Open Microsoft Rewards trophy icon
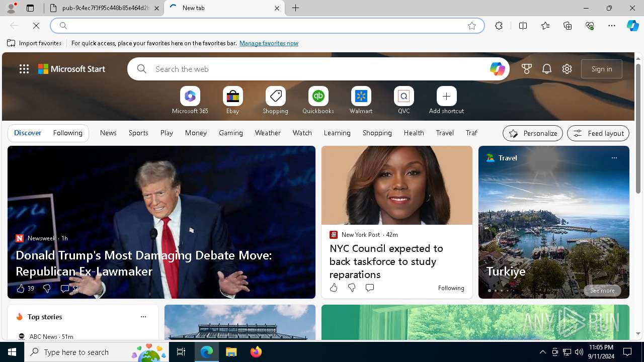This screenshot has height=362, width=644. tap(527, 69)
